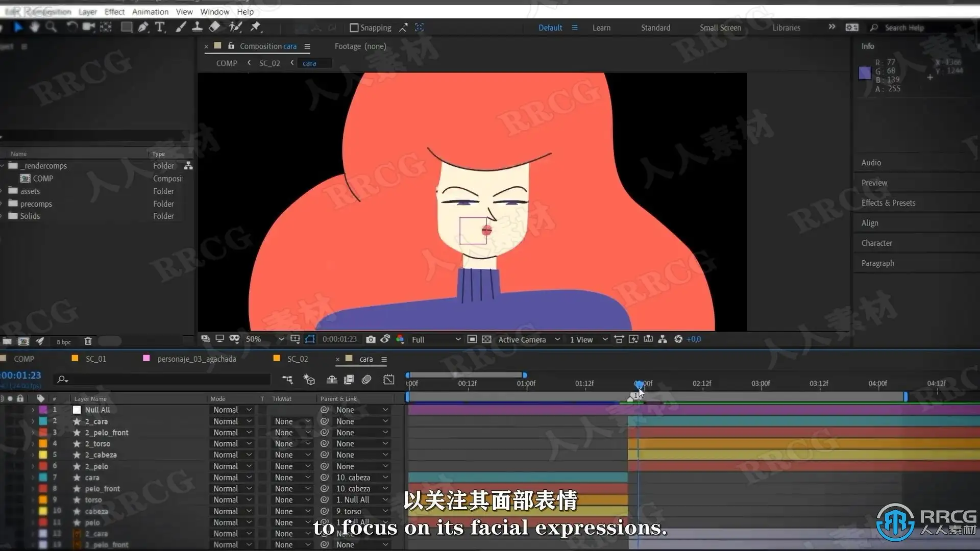
Task: Select the Clone Stamp tool
Action: 197,27
